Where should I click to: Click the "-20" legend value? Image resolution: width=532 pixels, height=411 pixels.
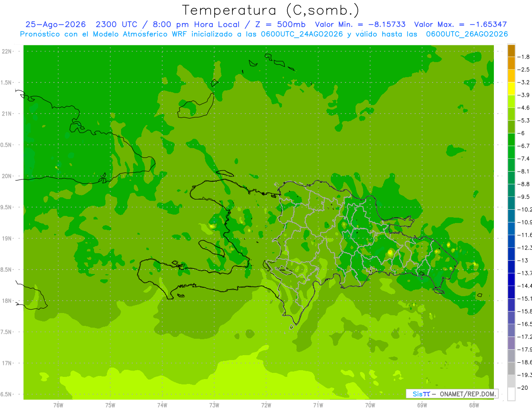pos(523,388)
